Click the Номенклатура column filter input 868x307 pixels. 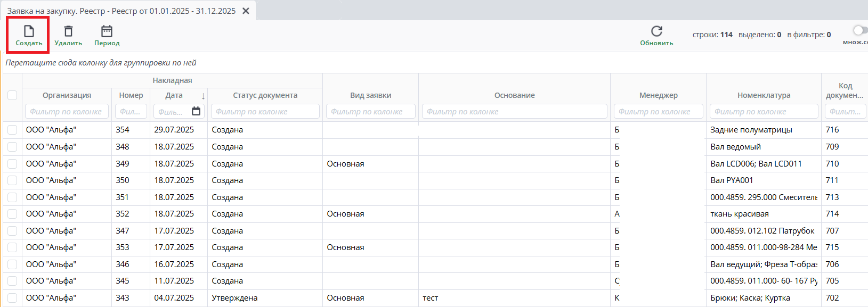pos(764,112)
